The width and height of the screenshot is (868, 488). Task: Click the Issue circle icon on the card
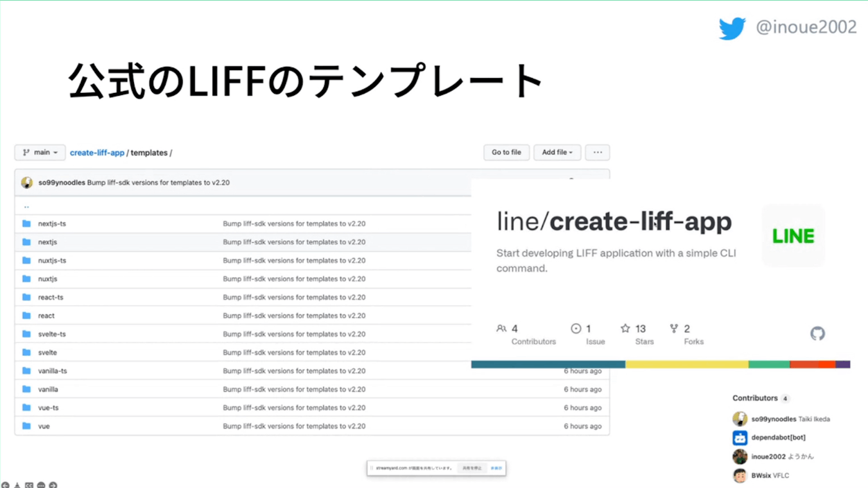pos(576,329)
